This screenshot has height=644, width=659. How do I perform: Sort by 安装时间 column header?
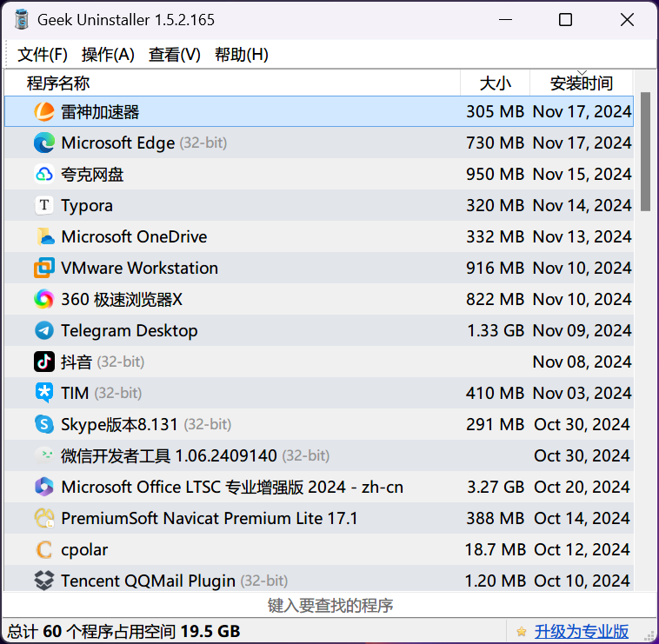[582, 83]
